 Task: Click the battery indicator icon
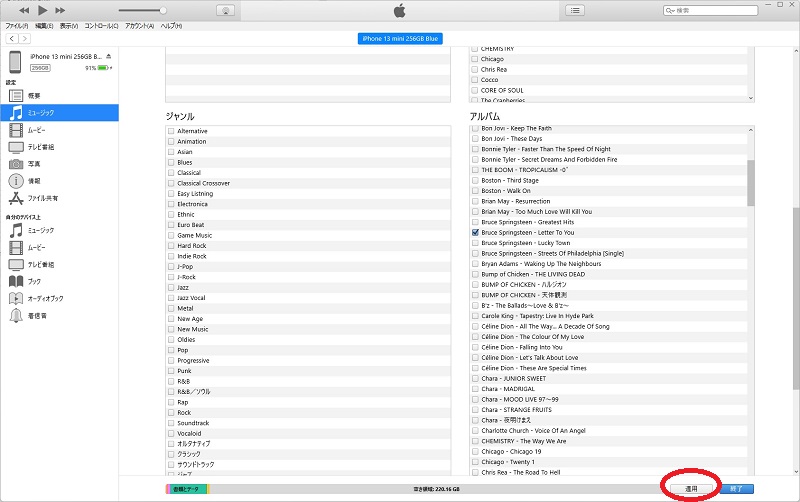103,68
